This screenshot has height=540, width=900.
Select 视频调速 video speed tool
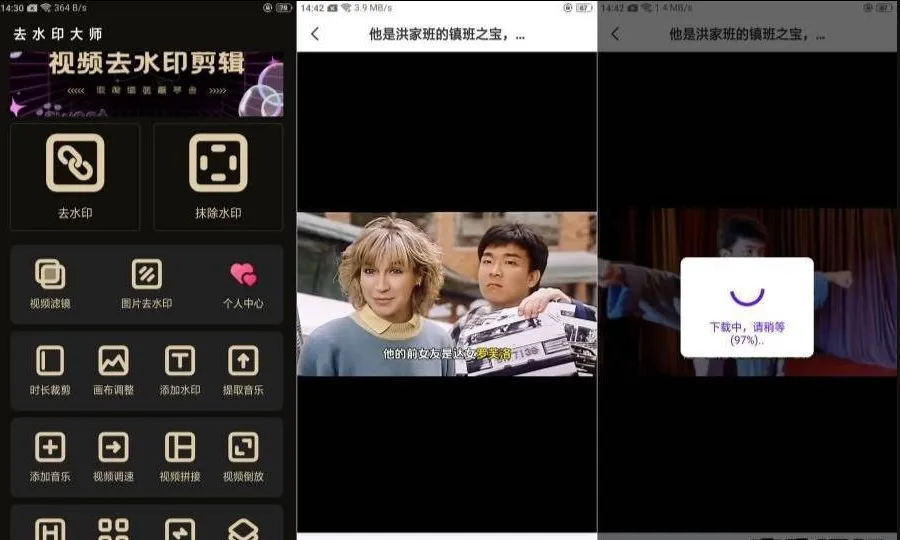click(x=114, y=457)
